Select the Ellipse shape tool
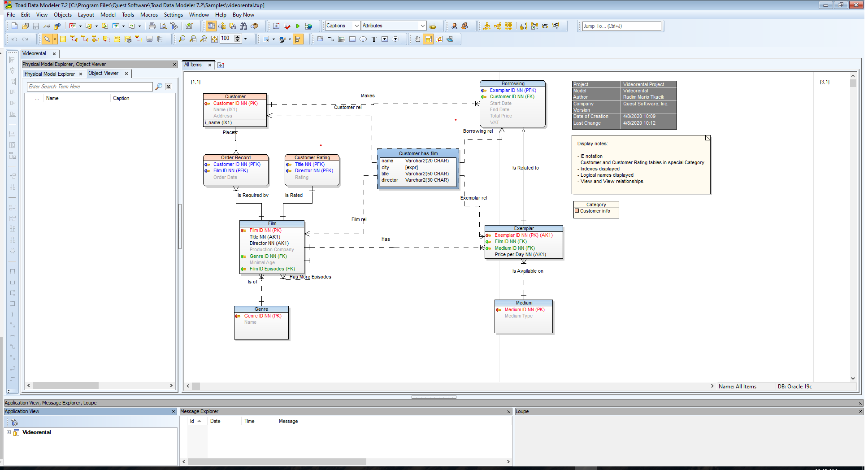The width and height of the screenshot is (868, 470). point(363,39)
